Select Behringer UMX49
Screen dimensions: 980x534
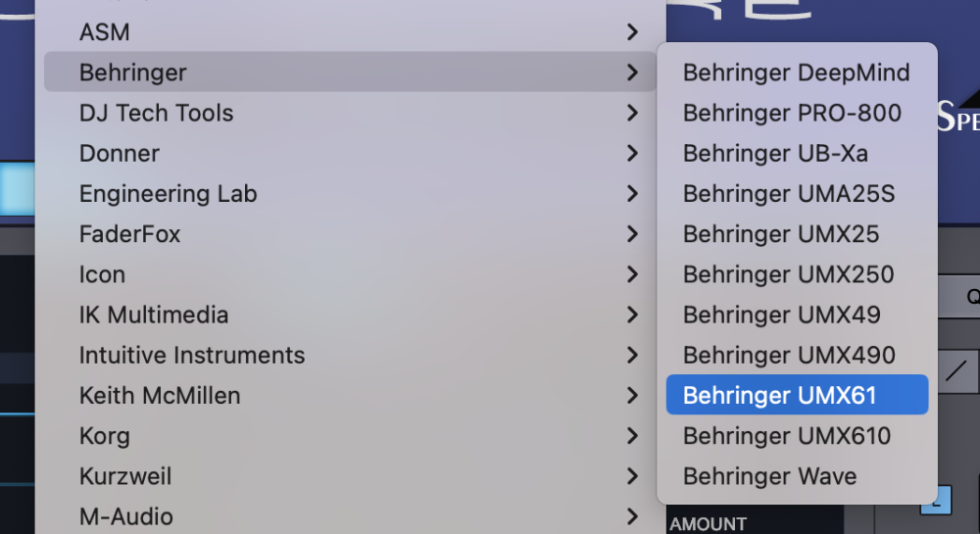pyautogui.click(x=781, y=315)
